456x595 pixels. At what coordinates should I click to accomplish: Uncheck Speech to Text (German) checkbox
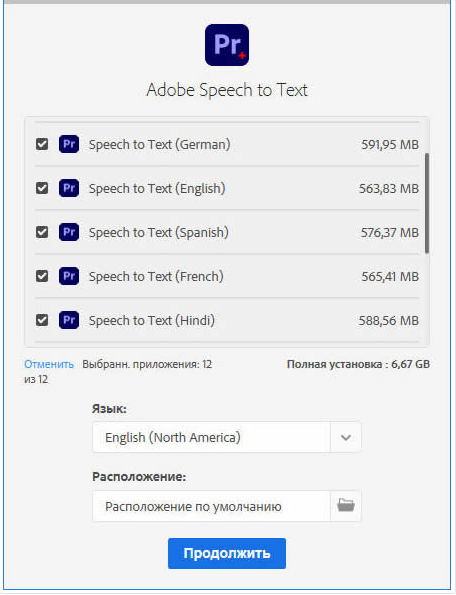[42, 144]
